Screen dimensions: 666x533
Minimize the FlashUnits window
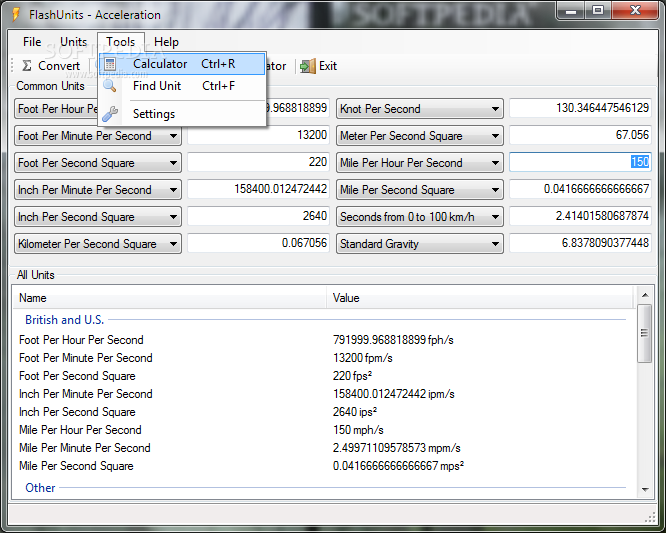tap(570, 11)
